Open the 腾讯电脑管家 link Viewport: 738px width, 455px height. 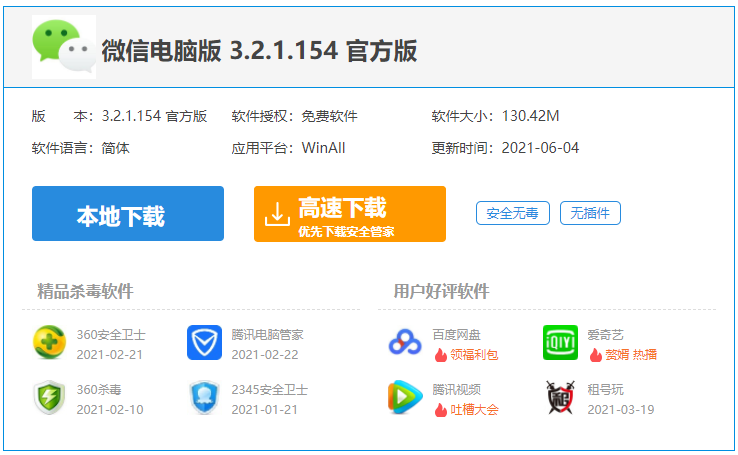point(267,335)
